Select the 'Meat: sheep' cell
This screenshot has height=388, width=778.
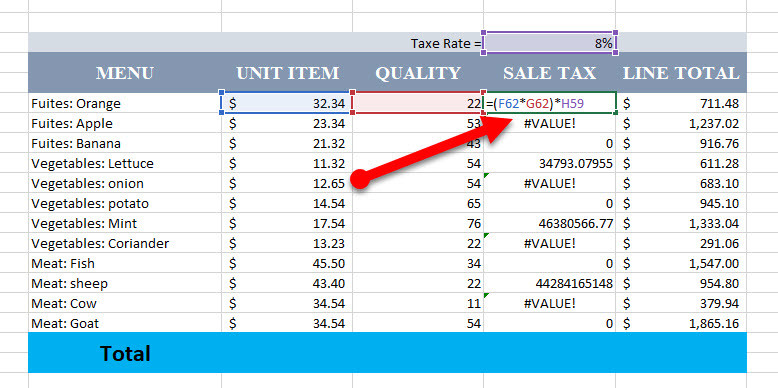tap(125, 283)
